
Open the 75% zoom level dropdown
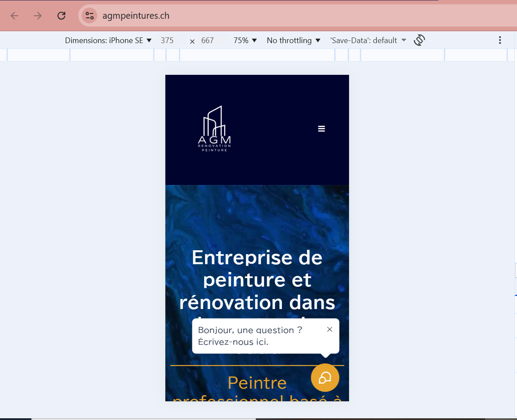click(x=245, y=40)
